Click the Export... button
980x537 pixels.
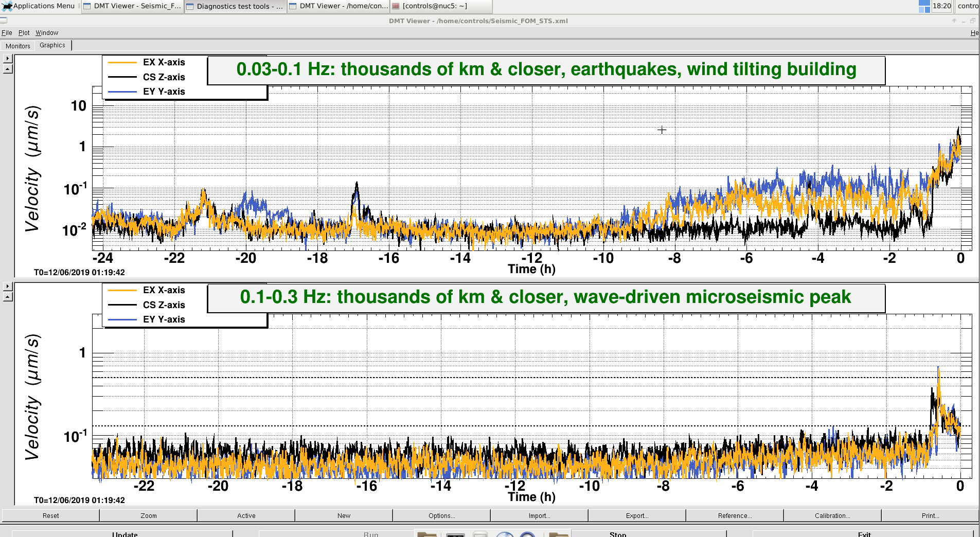click(x=637, y=515)
